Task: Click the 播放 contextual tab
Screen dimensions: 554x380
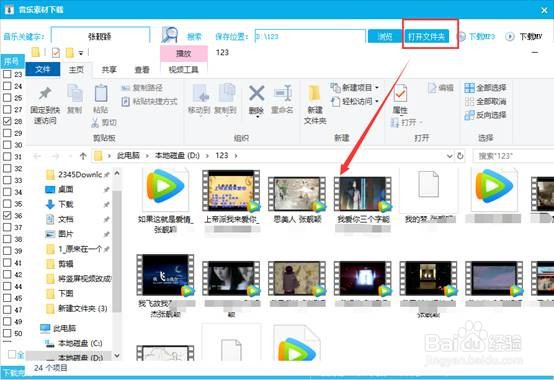Action: click(x=184, y=53)
